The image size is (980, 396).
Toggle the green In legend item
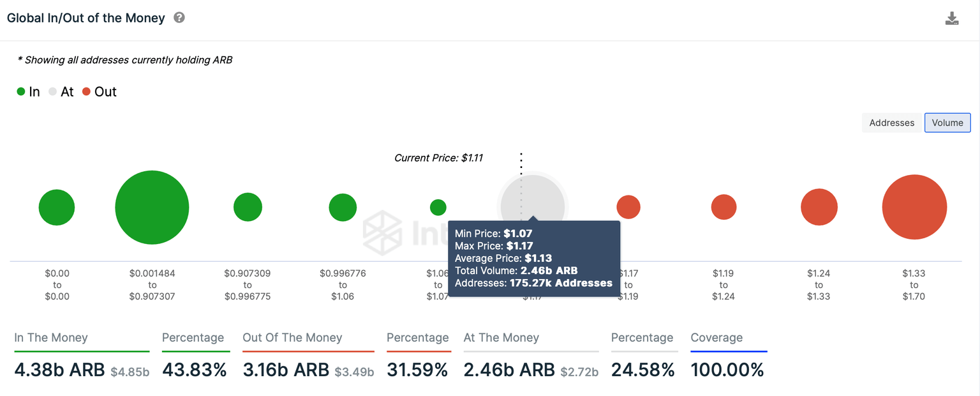click(29, 92)
